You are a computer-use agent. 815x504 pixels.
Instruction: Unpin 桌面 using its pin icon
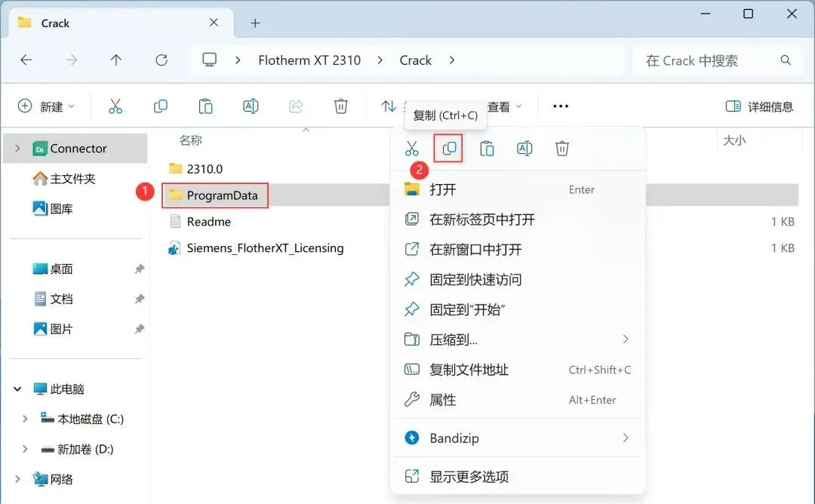tap(140, 269)
